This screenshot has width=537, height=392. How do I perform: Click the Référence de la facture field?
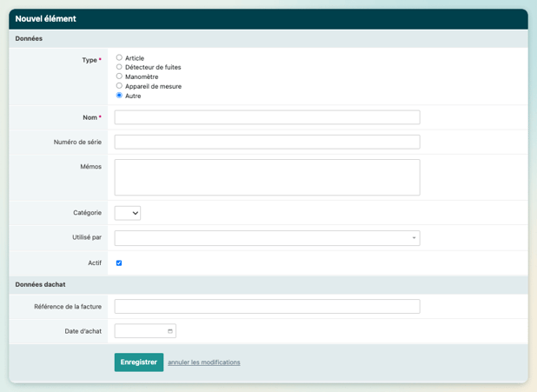pos(267,307)
